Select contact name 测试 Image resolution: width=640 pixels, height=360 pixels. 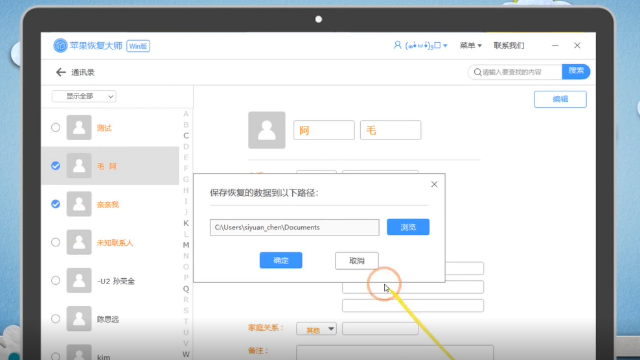(x=104, y=128)
